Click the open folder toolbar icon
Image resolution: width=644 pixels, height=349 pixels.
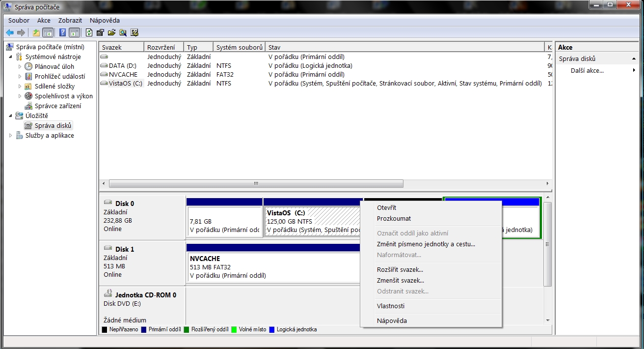(112, 33)
